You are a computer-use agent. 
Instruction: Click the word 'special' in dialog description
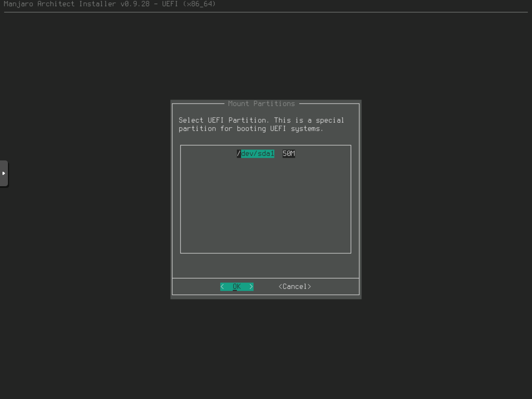[330, 121]
